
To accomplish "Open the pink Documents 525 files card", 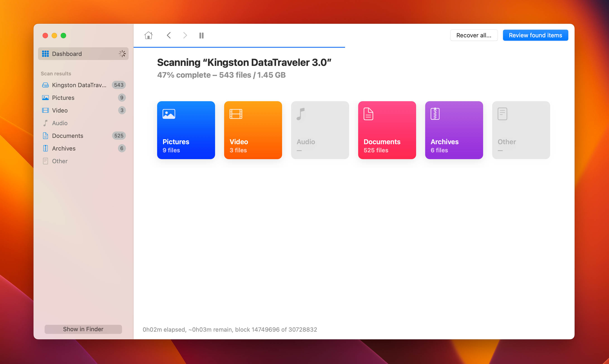I will (387, 130).
